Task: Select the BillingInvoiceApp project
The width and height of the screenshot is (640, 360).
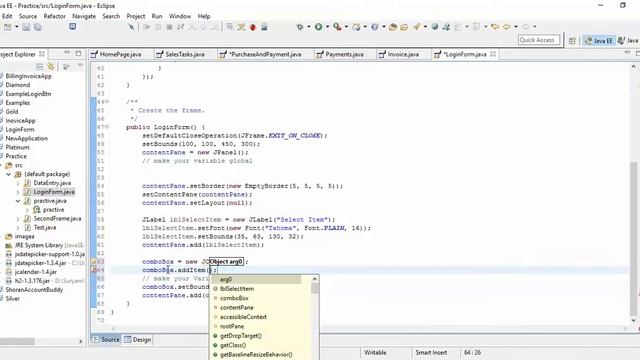Action: tap(29, 76)
